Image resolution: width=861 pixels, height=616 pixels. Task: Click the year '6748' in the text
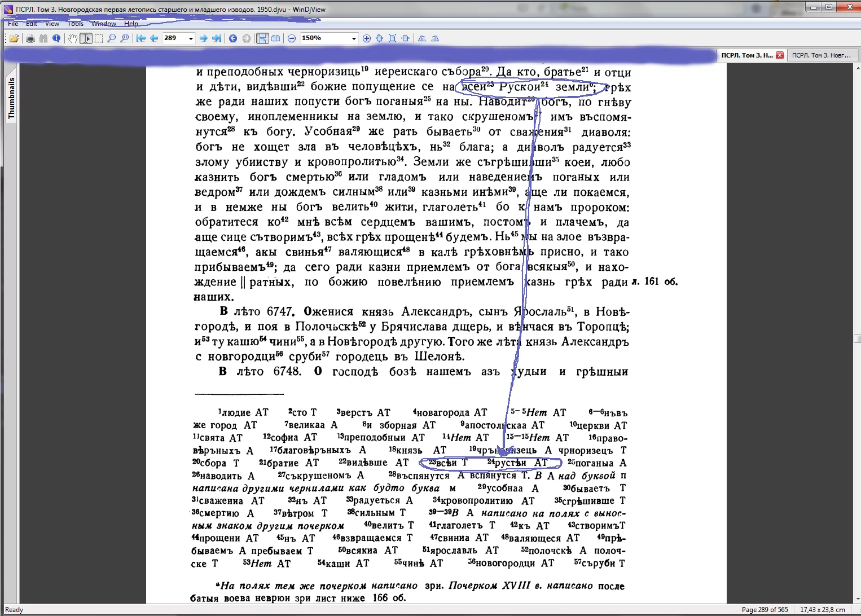287,372
